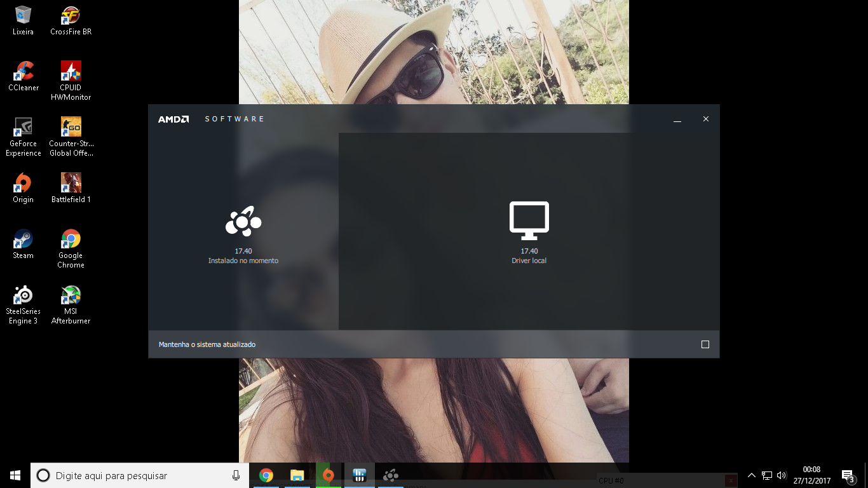Open the blue bars app in the taskbar
This screenshot has height=488, width=868.
pyautogui.click(x=359, y=475)
